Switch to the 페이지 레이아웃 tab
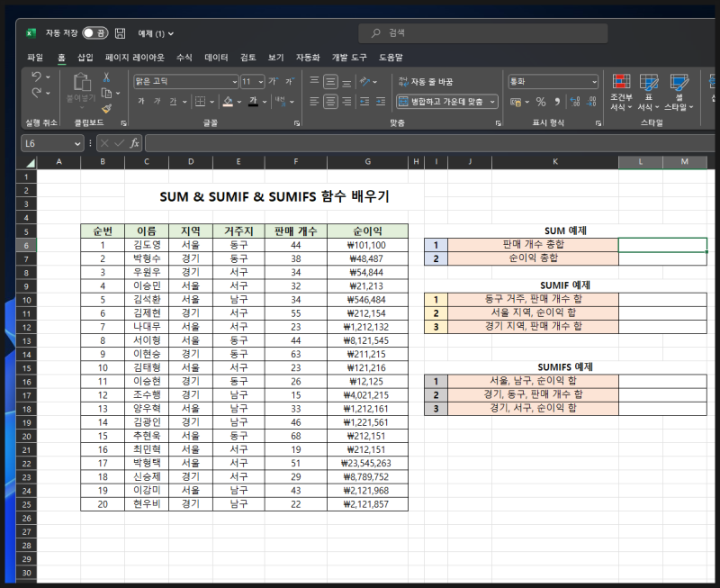 (134, 58)
